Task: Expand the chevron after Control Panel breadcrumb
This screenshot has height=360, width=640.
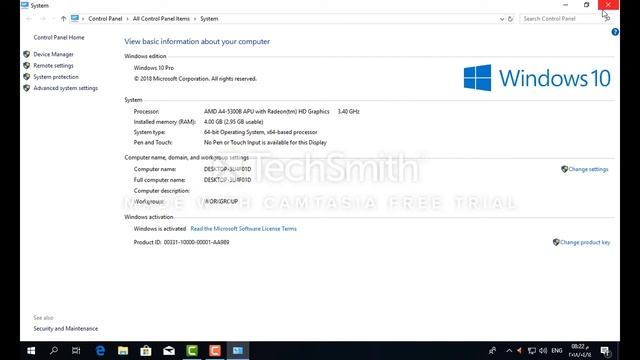Action: pyautogui.click(x=127, y=19)
